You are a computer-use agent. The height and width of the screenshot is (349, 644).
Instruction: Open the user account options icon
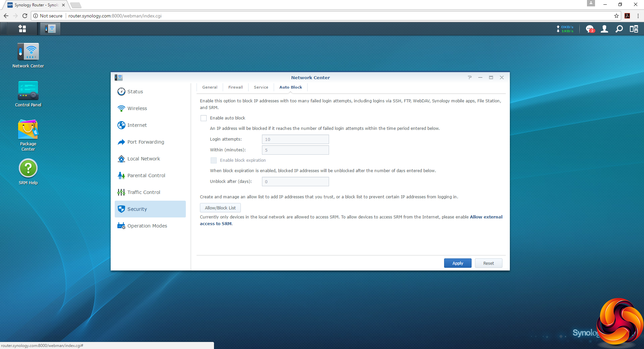pos(604,29)
